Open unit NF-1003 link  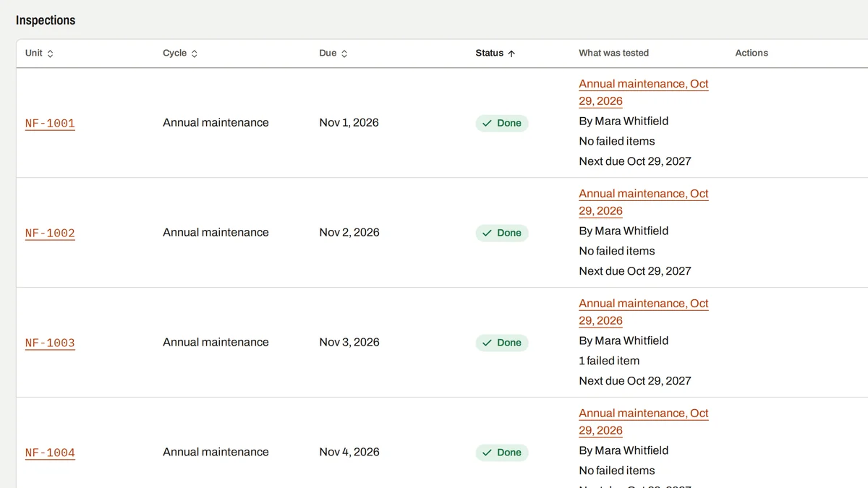point(50,343)
